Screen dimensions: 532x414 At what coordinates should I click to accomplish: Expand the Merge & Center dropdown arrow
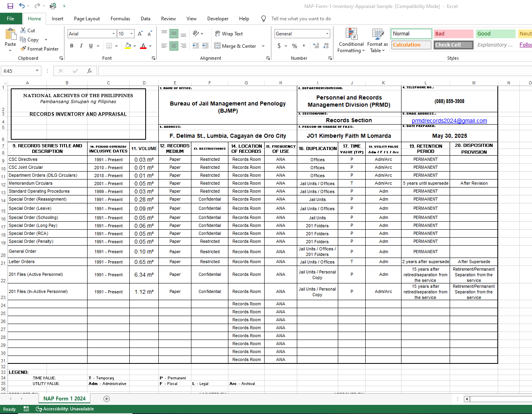coord(263,46)
